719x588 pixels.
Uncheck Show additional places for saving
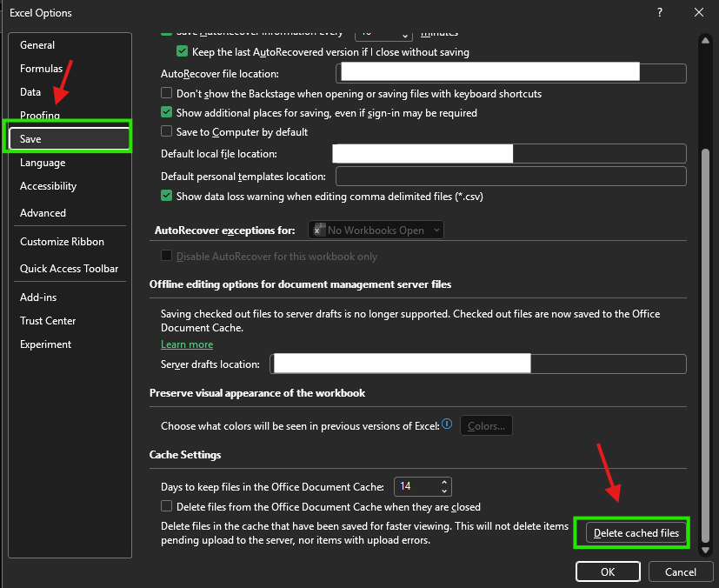pos(166,112)
